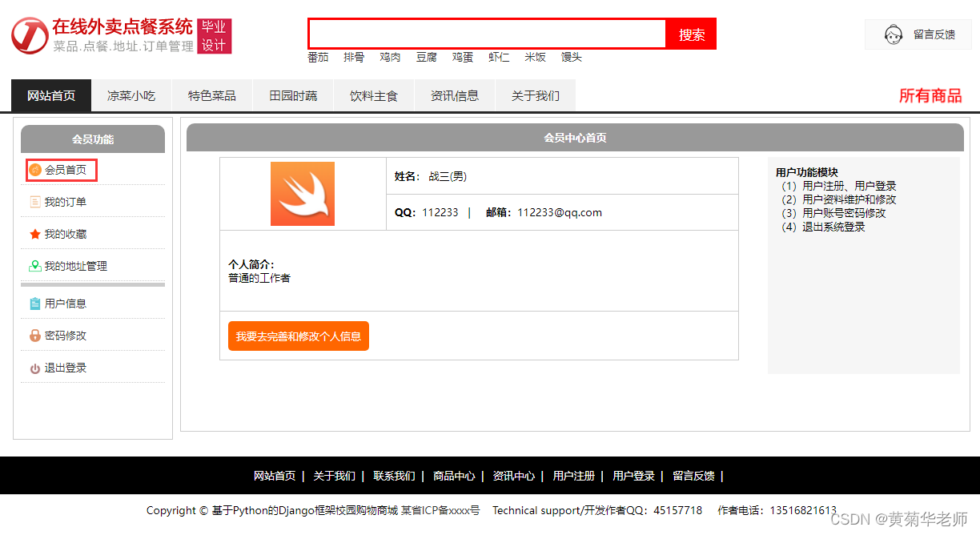This screenshot has width=980, height=535.
Task: Click the 退出登录 power icon
Action: pos(35,368)
